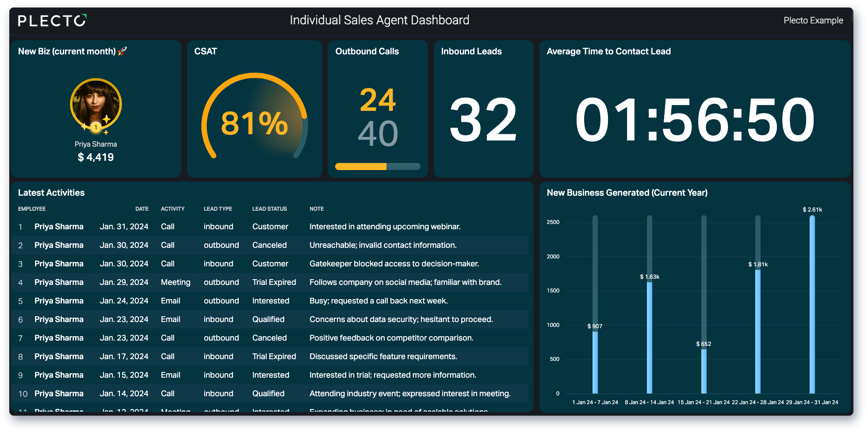This screenshot has width=868, height=432.
Task: Click the $ 2.61k bar in chart
Action: 812,304
